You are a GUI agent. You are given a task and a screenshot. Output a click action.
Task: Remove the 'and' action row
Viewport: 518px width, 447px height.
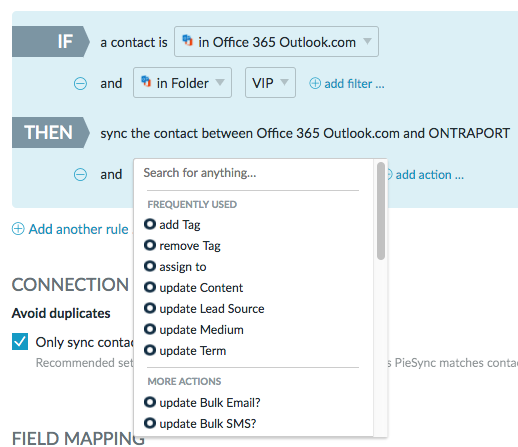[x=80, y=174]
